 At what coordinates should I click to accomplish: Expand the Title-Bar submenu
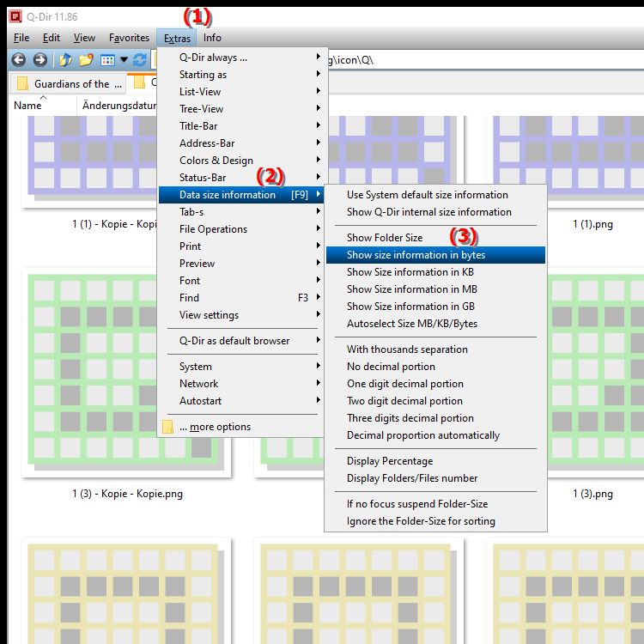tap(242, 126)
